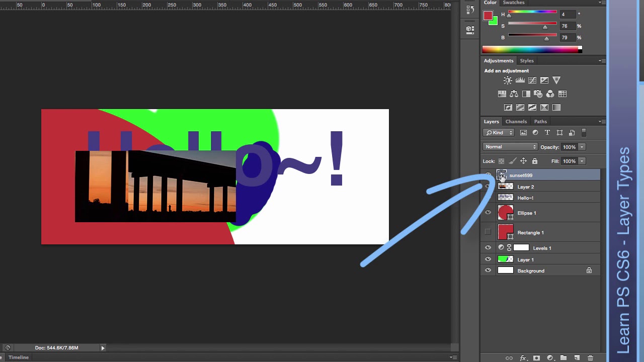Click the Saturation value field showing 76

pyautogui.click(x=568, y=26)
